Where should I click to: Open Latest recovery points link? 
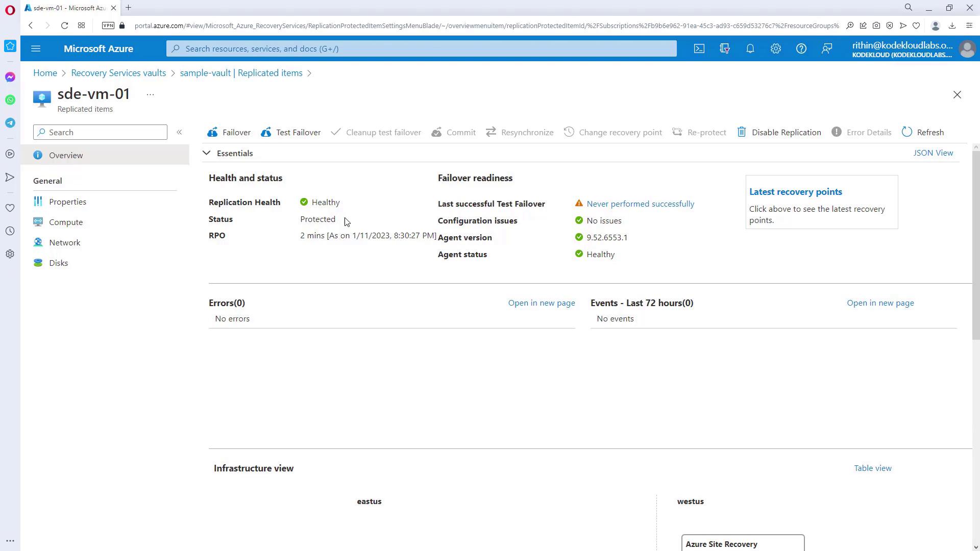point(795,192)
